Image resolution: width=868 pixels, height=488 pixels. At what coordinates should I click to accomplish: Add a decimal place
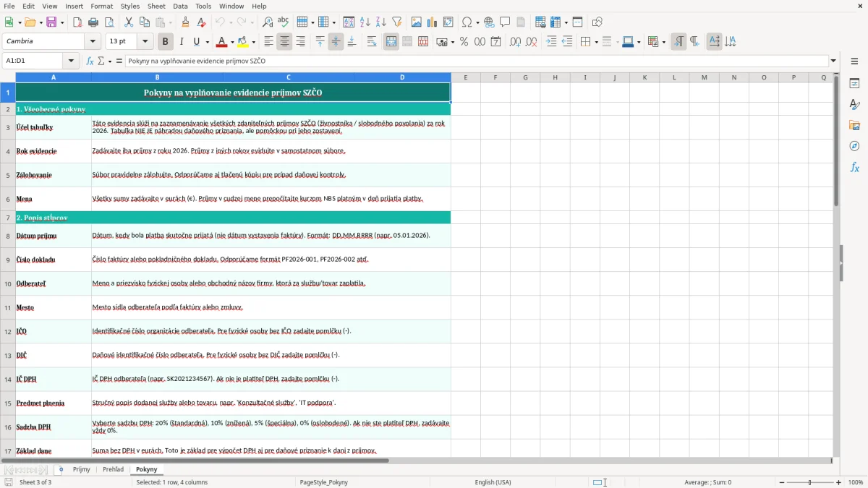515,42
